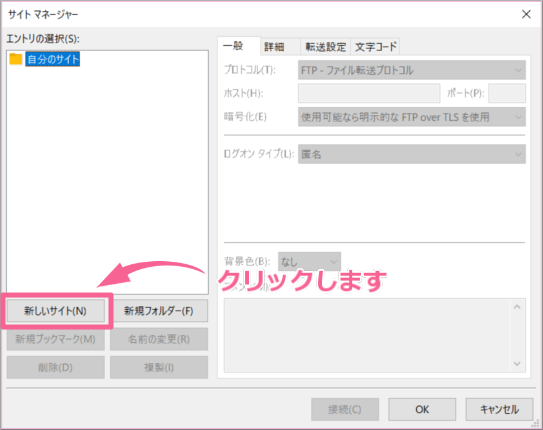Close the サイト マネージャー dialog
543x430 pixels.
(526, 14)
